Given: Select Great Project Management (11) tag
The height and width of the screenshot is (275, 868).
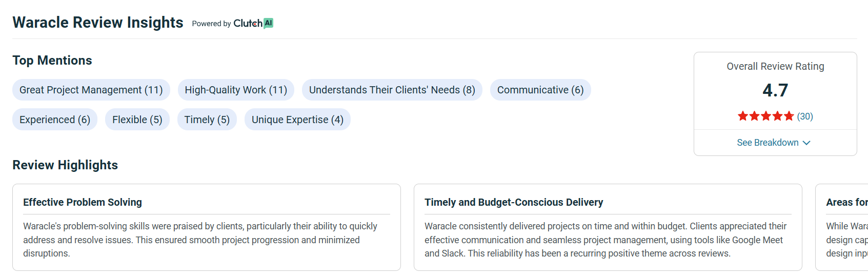Looking at the screenshot, I should click(91, 90).
